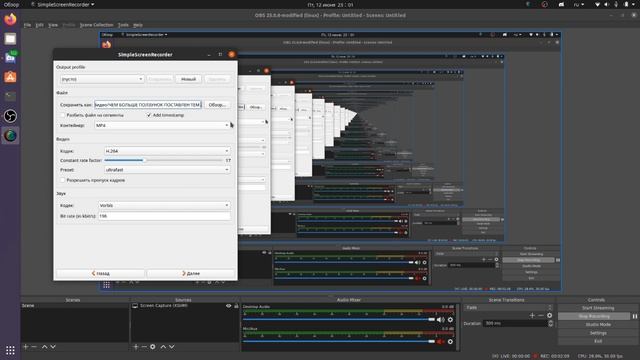Image resolution: width=640 pixels, height=360 pixels.
Task: Open Scene Collection menu
Action: tap(96, 25)
